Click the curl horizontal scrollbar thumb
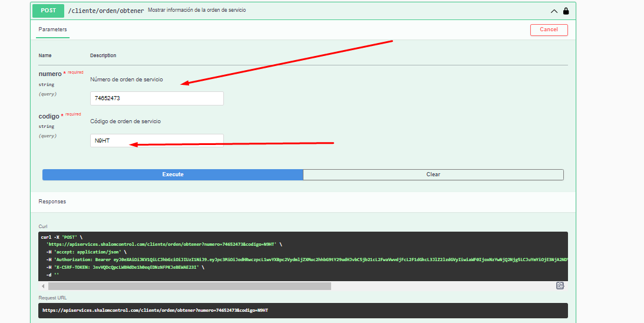The height and width of the screenshot is (323, 644). point(189,286)
